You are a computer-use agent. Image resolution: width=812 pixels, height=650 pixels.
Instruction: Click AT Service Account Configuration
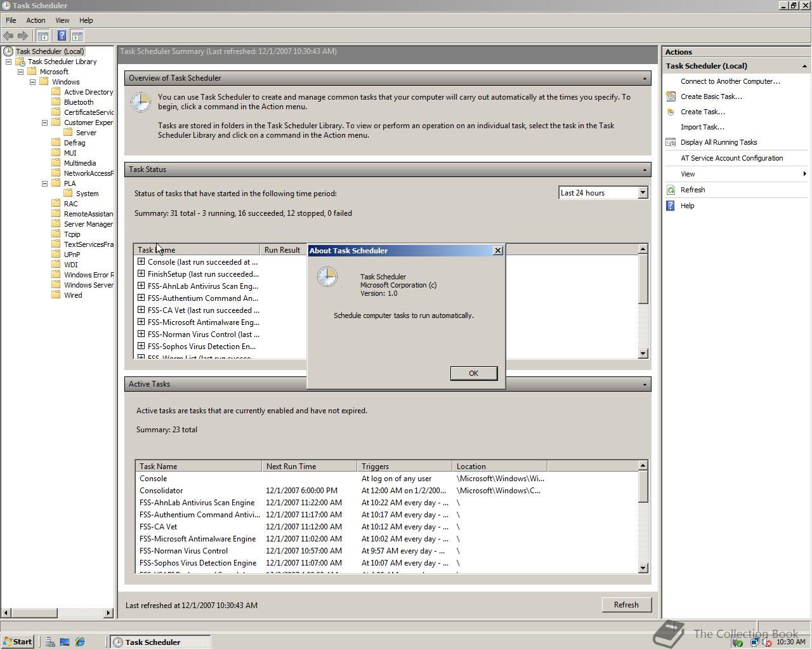tap(731, 158)
